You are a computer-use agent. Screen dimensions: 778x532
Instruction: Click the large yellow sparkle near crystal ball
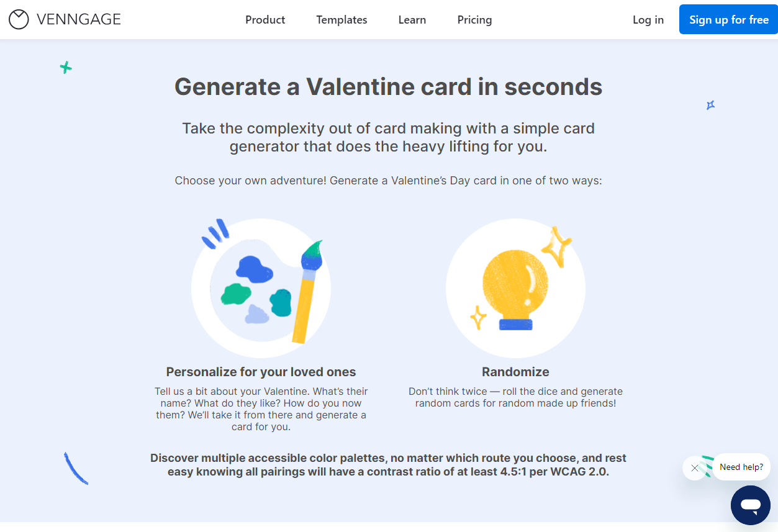coord(557,246)
